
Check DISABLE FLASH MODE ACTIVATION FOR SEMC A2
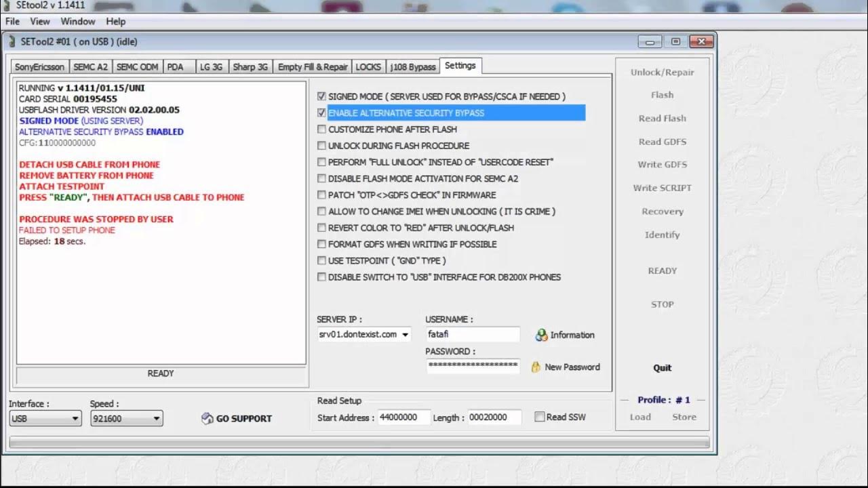click(322, 178)
